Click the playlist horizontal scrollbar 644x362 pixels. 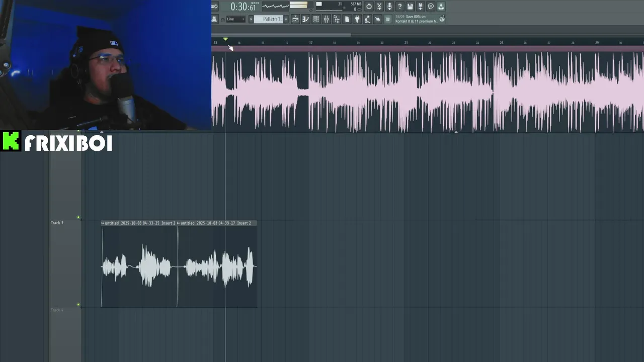282,35
